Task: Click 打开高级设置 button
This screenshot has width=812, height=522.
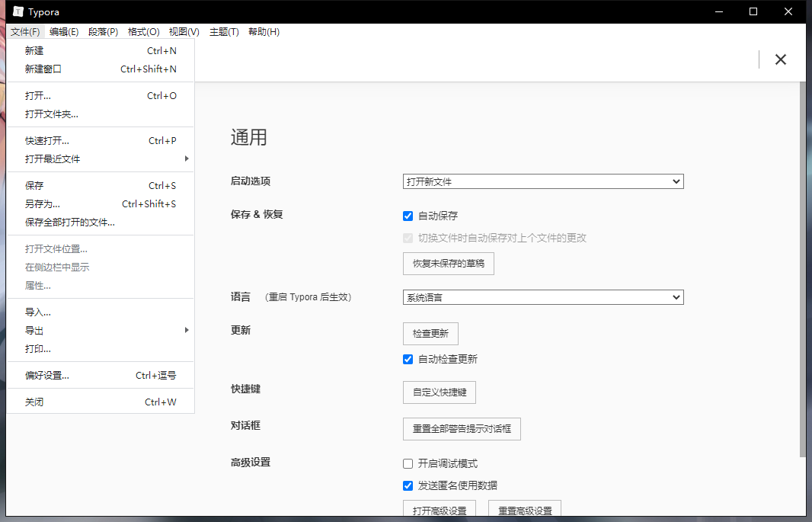Action: (x=440, y=511)
